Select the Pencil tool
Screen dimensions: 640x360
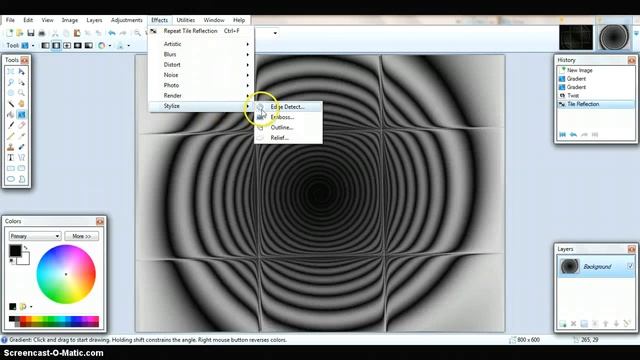[x=11, y=136]
